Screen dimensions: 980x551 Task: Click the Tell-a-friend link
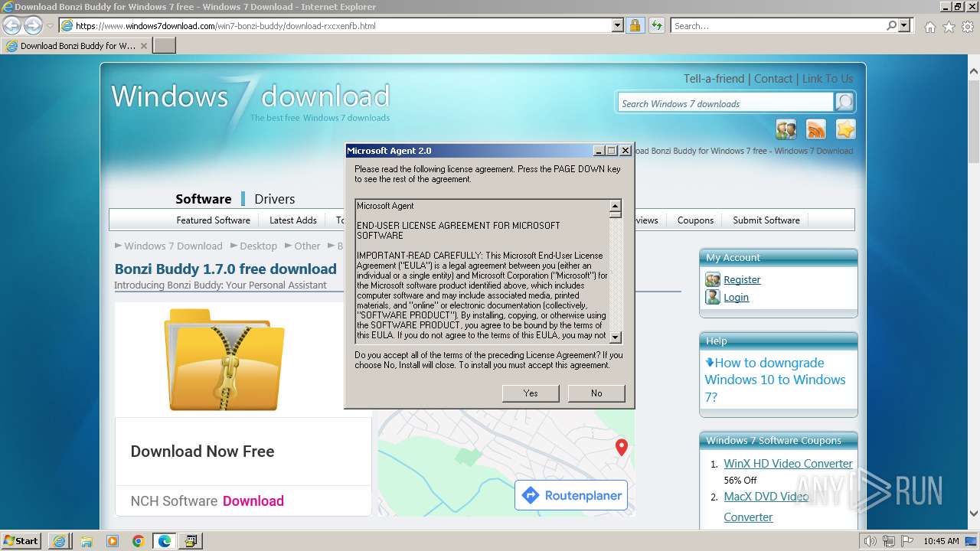[x=714, y=79]
